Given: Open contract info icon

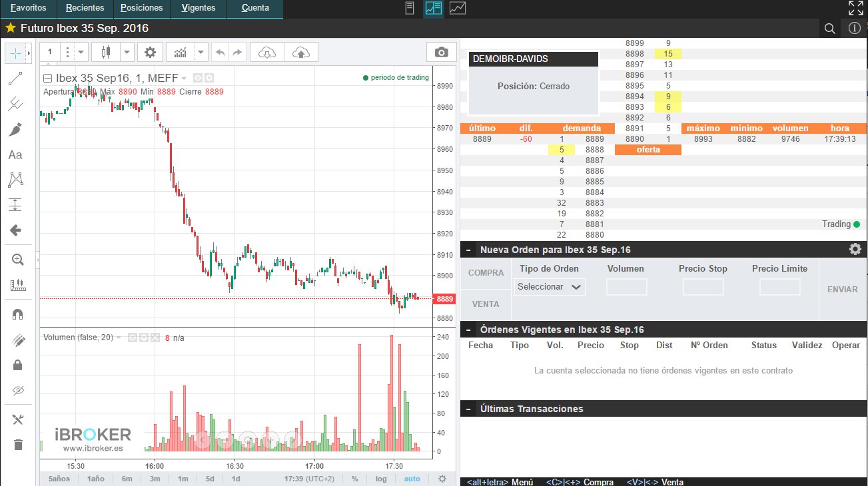Looking at the screenshot, I should (x=855, y=28).
